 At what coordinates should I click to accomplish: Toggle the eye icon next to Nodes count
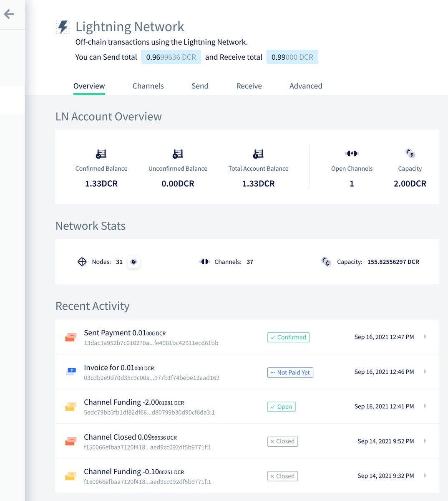point(133,262)
